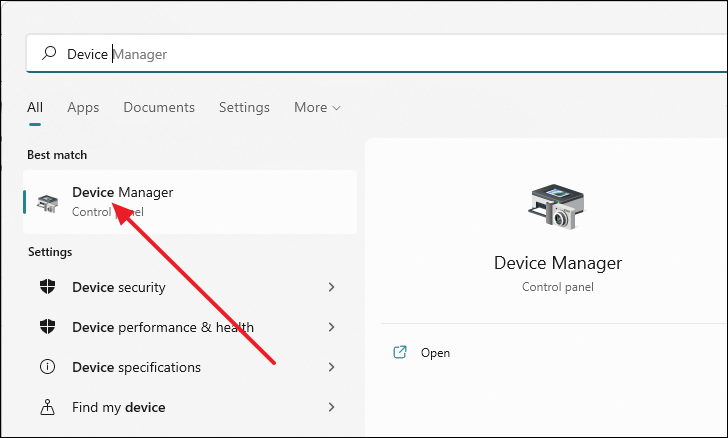Image resolution: width=728 pixels, height=438 pixels.
Task: Select Device performance & health shield icon
Action: [47, 327]
